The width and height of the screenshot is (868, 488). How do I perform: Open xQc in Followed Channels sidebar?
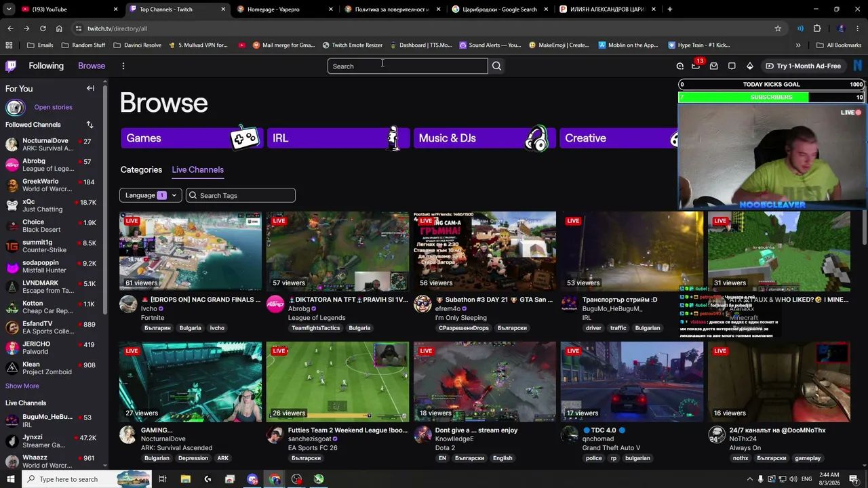click(53, 205)
